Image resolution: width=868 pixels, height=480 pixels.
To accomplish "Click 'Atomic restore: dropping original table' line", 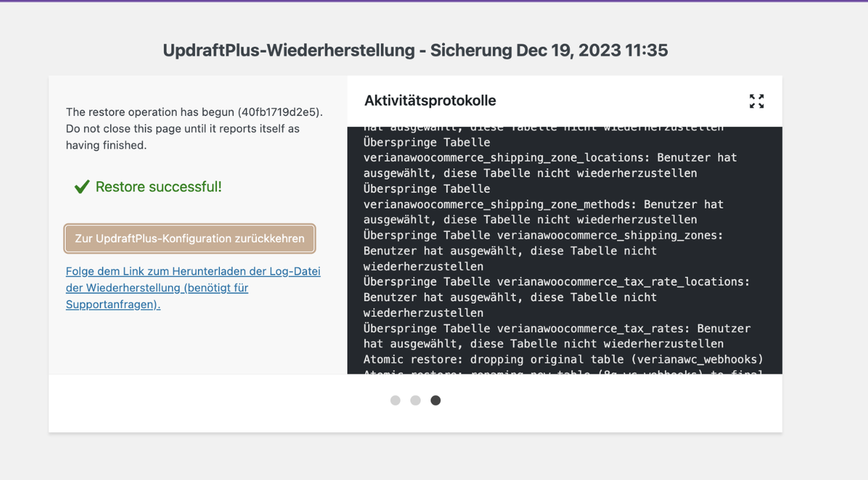I will (x=564, y=359).
